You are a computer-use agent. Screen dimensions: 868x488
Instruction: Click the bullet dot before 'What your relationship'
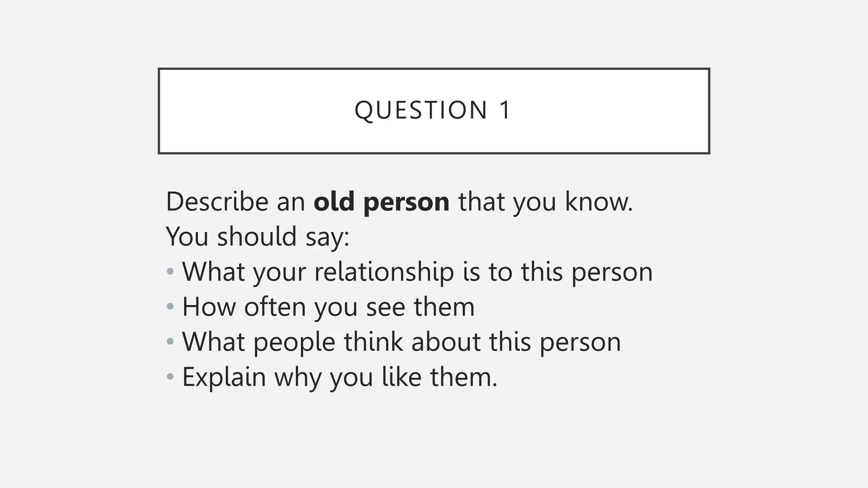[x=170, y=272]
